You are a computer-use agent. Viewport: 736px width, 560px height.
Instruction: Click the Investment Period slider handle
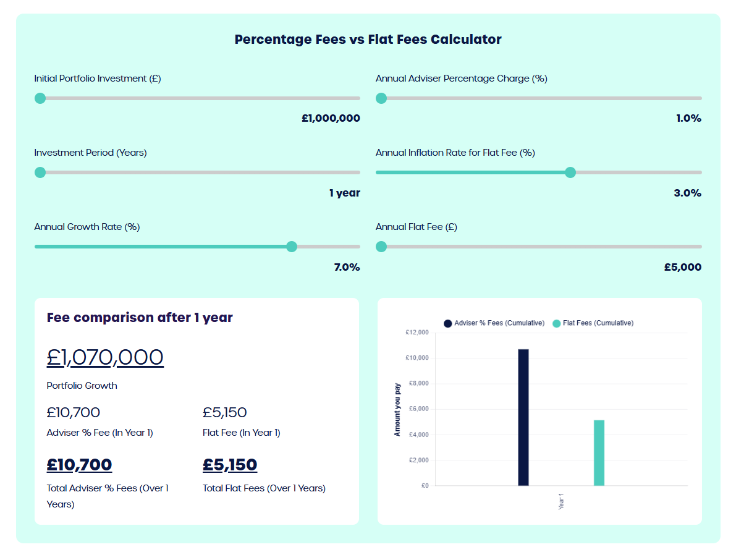coord(40,172)
